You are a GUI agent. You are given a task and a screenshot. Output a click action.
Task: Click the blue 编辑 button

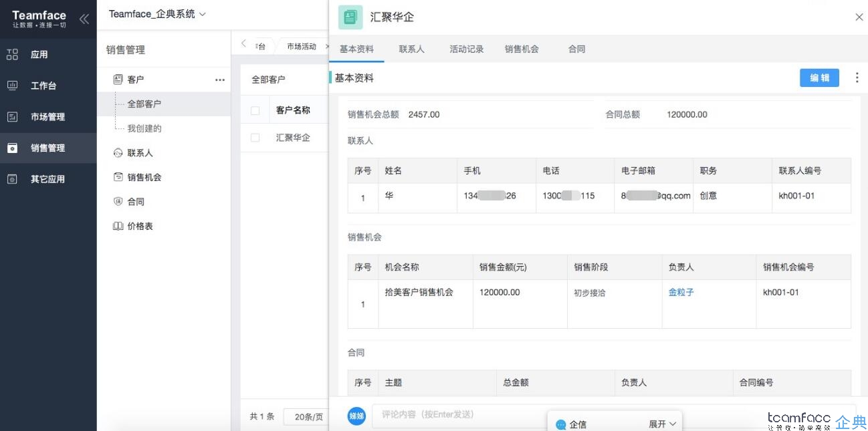[819, 78]
